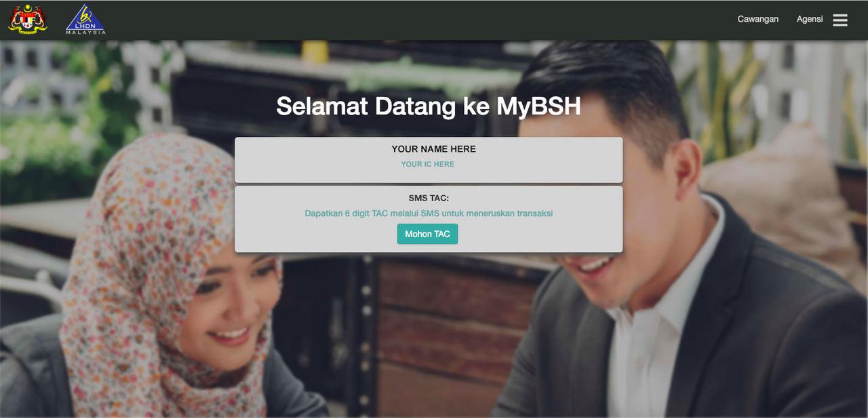Click the Malaysian coat of arms logo

pyautogui.click(x=28, y=19)
